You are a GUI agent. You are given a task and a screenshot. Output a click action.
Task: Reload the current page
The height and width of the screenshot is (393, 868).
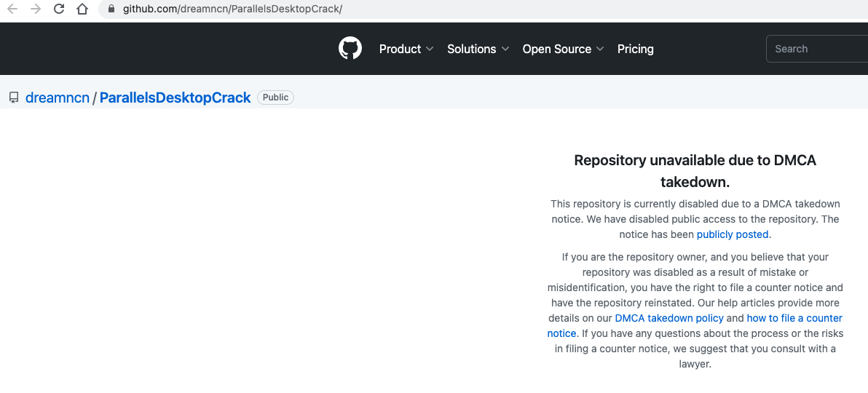click(x=59, y=9)
